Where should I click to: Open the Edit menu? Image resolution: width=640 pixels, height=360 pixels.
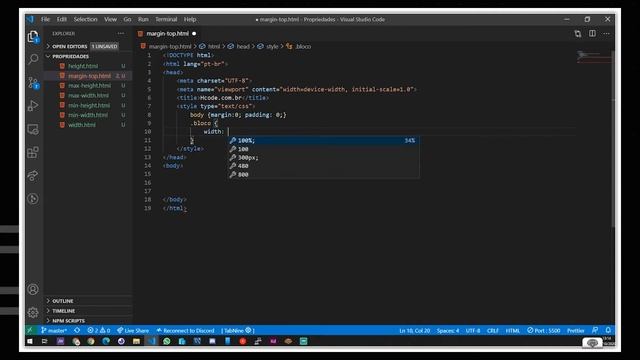point(62,19)
